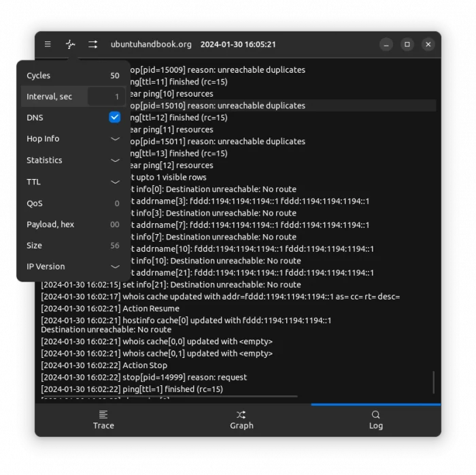Open the hamburger main menu
The width and height of the screenshot is (476, 475).
[48, 44]
